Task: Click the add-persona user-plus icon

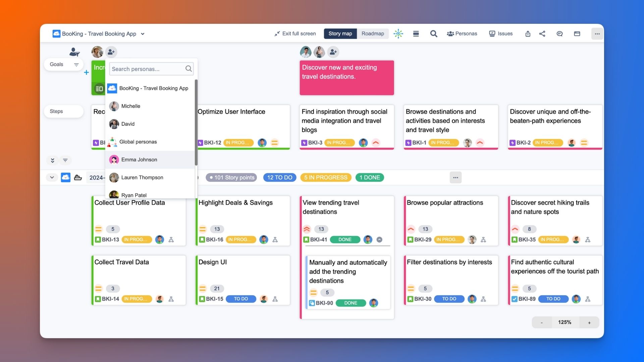Action: click(x=111, y=52)
